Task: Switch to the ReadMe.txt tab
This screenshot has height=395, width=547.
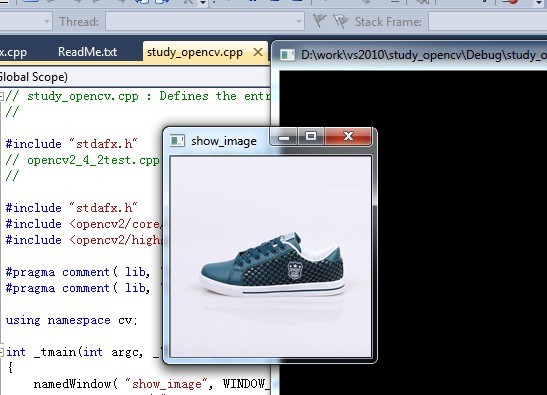Action: (x=88, y=52)
